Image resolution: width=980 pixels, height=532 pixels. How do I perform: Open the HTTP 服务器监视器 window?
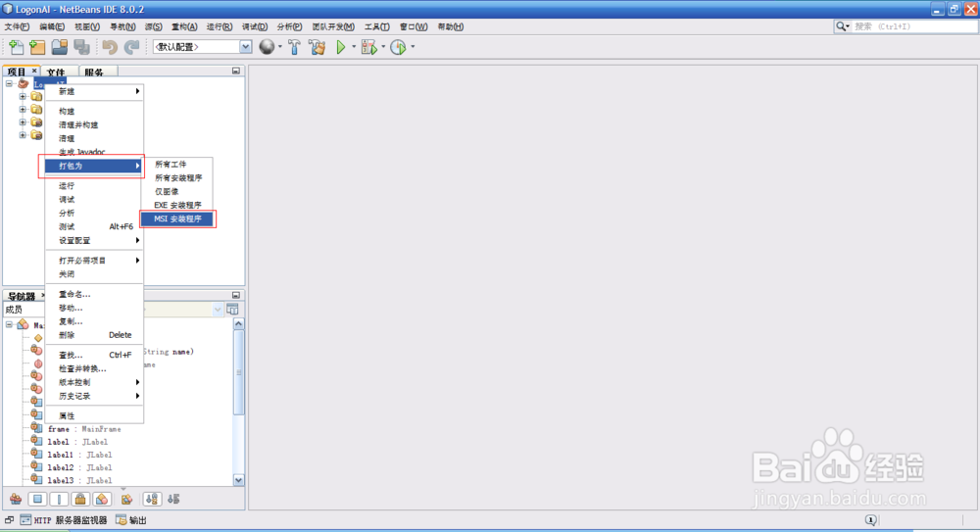point(63,520)
